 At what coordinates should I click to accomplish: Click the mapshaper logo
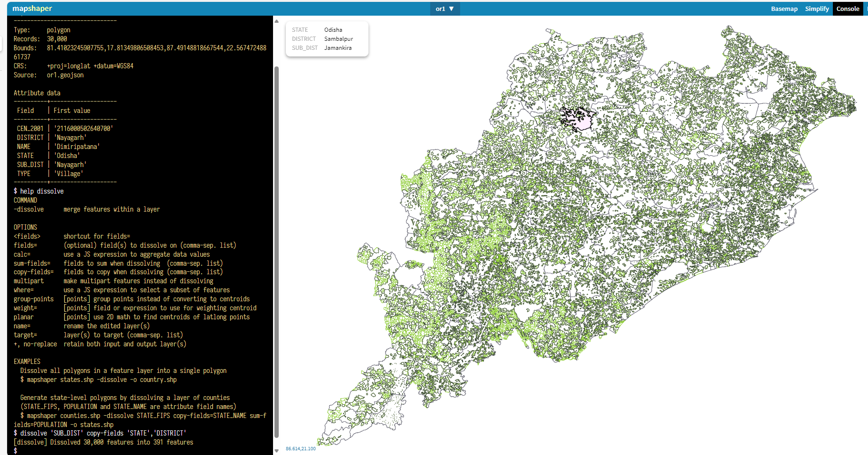[x=32, y=9]
